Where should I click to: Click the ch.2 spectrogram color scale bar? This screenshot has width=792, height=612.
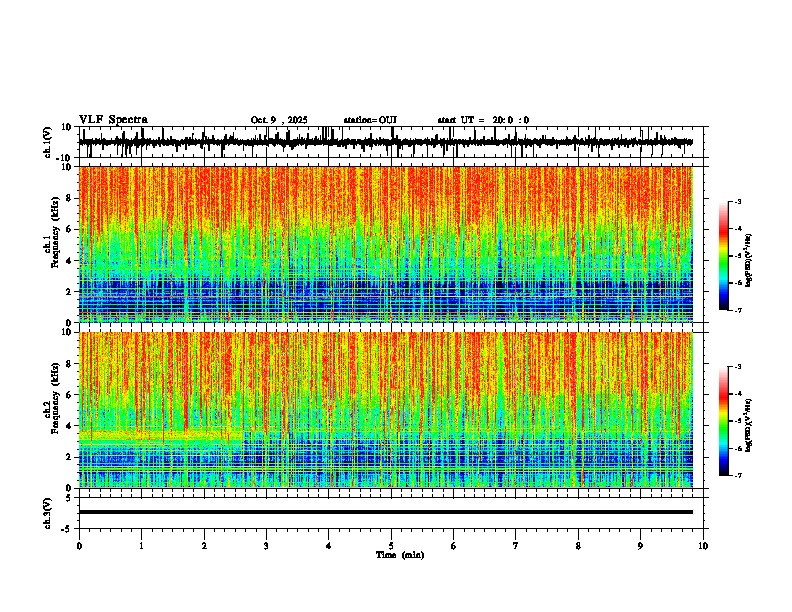[724, 421]
